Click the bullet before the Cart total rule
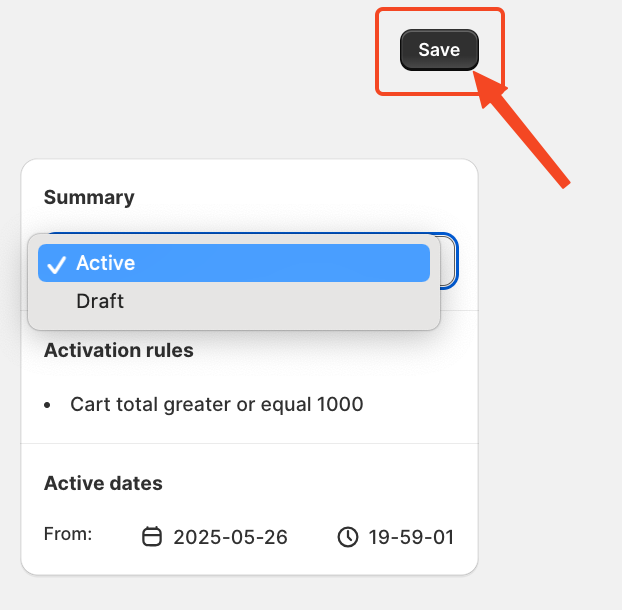 48,405
